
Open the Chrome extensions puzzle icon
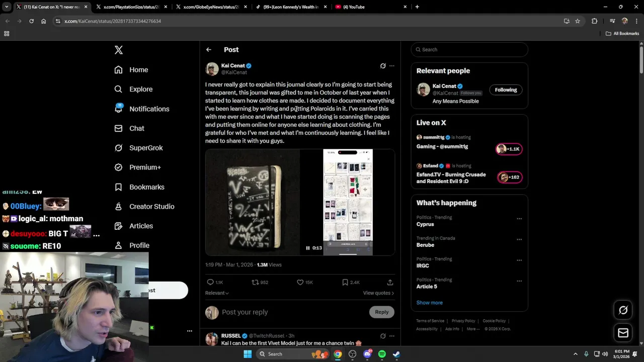pos(595,21)
